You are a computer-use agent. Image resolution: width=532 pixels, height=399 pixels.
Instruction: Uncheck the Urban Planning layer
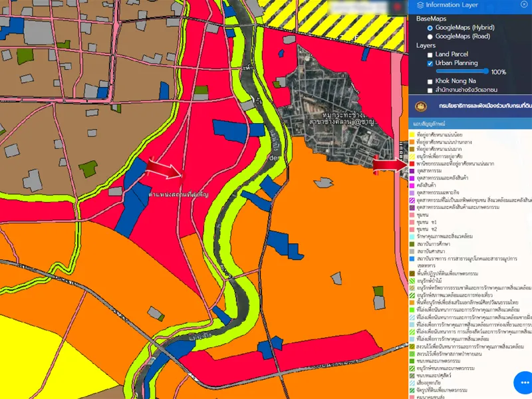coord(430,63)
